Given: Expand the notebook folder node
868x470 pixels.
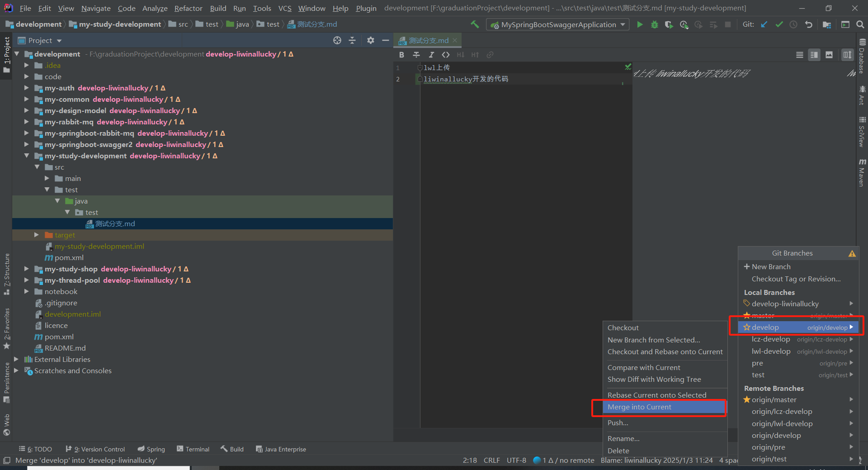Looking at the screenshot, I should 27,291.
